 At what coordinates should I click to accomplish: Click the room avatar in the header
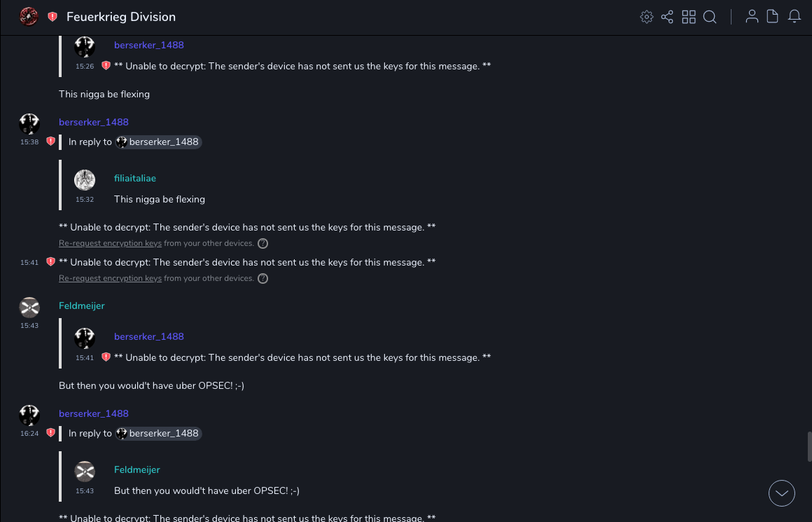(29, 17)
